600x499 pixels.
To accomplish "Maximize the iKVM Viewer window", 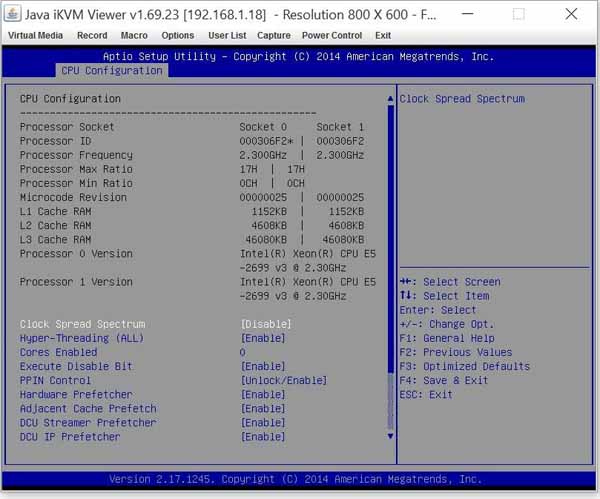I will 518,14.
